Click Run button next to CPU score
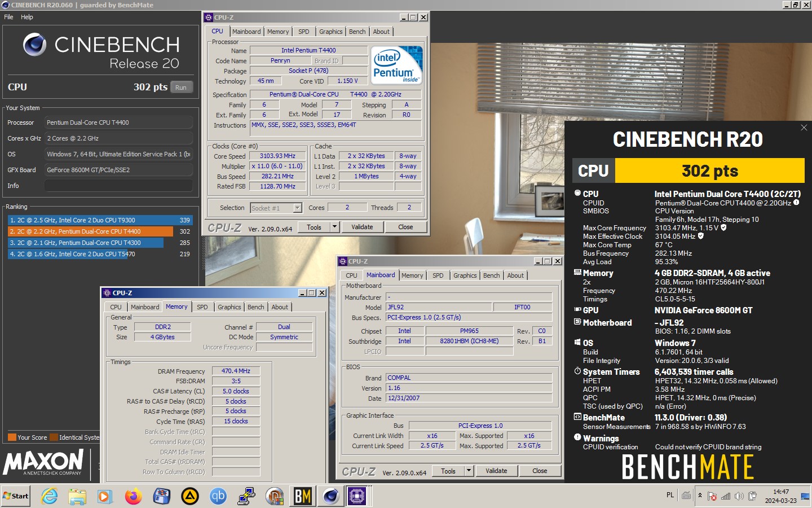The height and width of the screenshot is (508, 812). (181, 87)
